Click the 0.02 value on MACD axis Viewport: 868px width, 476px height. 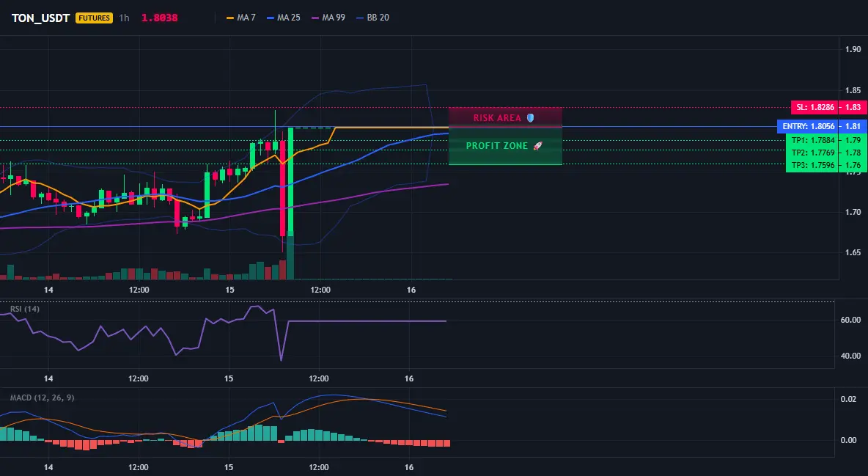point(849,399)
